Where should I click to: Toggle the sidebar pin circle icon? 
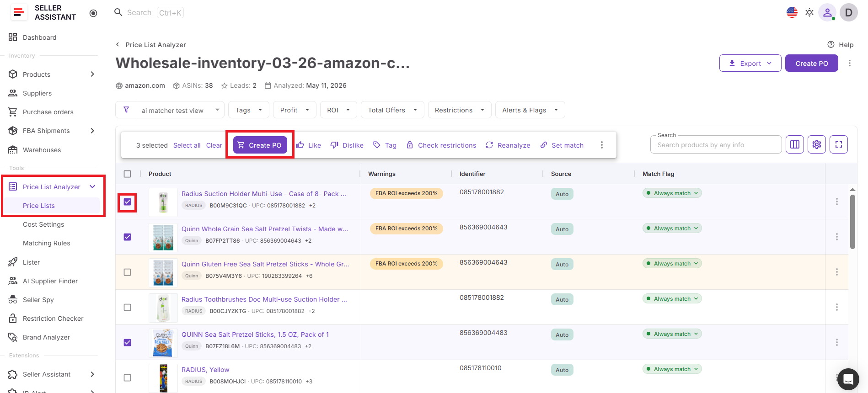point(93,13)
